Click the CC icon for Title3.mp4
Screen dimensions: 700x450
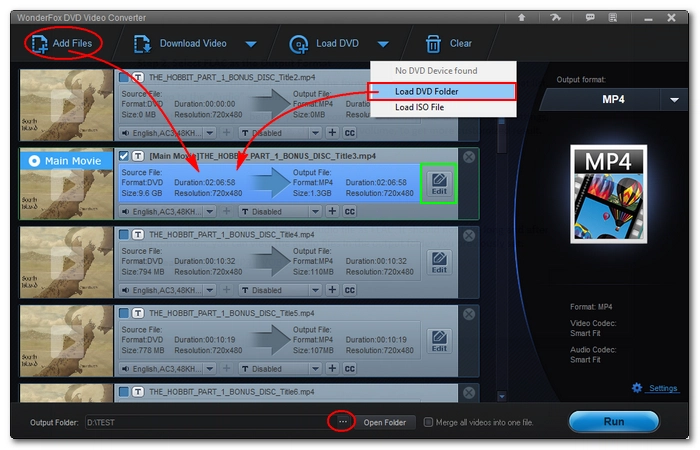[x=350, y=212]
